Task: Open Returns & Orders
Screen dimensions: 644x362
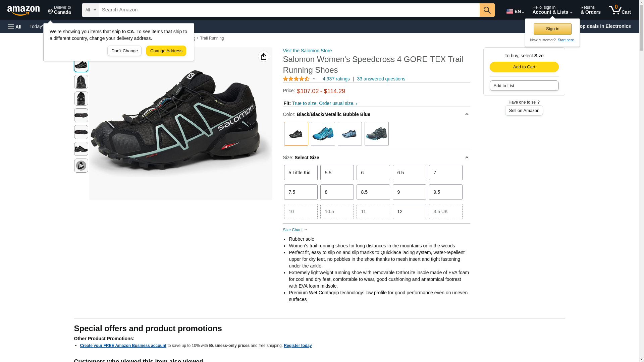Action: [x=590, y=10]
